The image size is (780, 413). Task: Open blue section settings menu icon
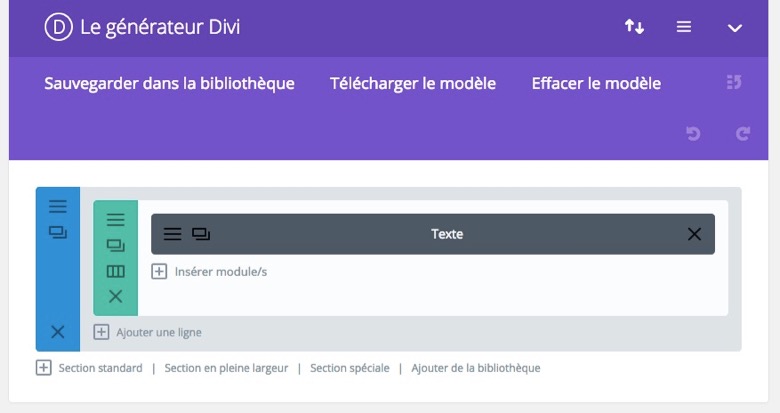point(58,206)
